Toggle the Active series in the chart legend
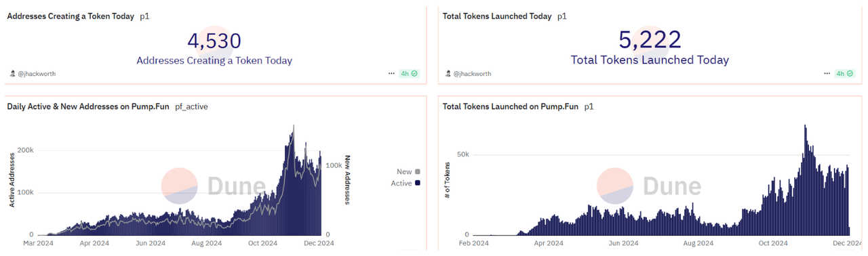Image resolution: width=868 pixels, height=256 pixels. pyautogui.click(x=406, y=183)
